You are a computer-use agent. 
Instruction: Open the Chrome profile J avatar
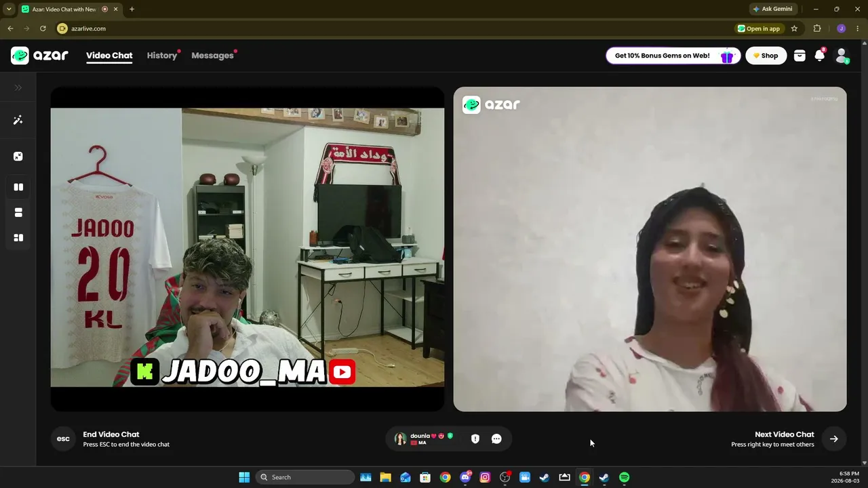point(842,28)
